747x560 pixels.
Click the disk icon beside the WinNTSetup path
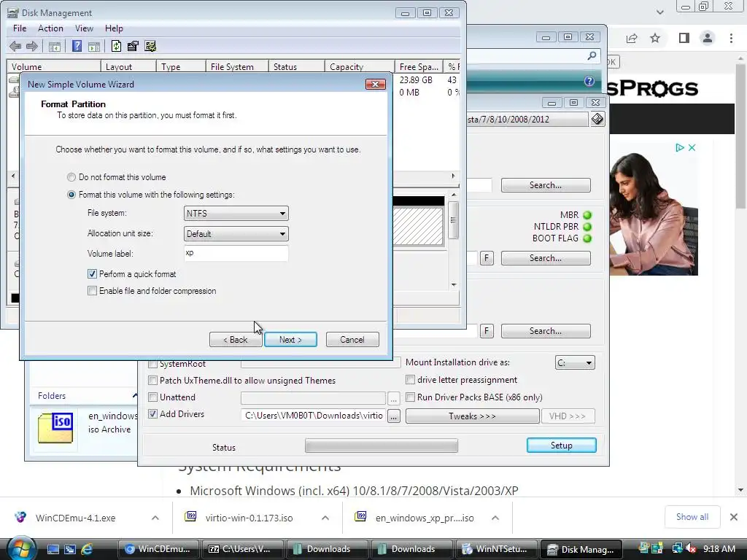pyautogui.click(x=597, y=119)
